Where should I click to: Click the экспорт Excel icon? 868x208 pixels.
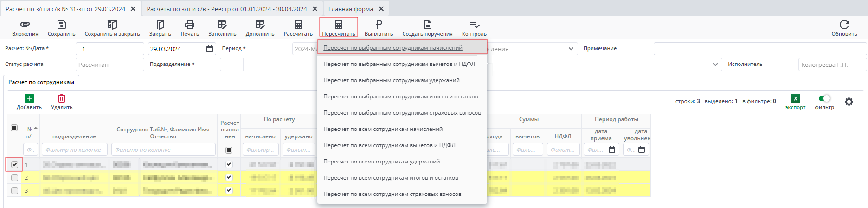tap(795, 98)
